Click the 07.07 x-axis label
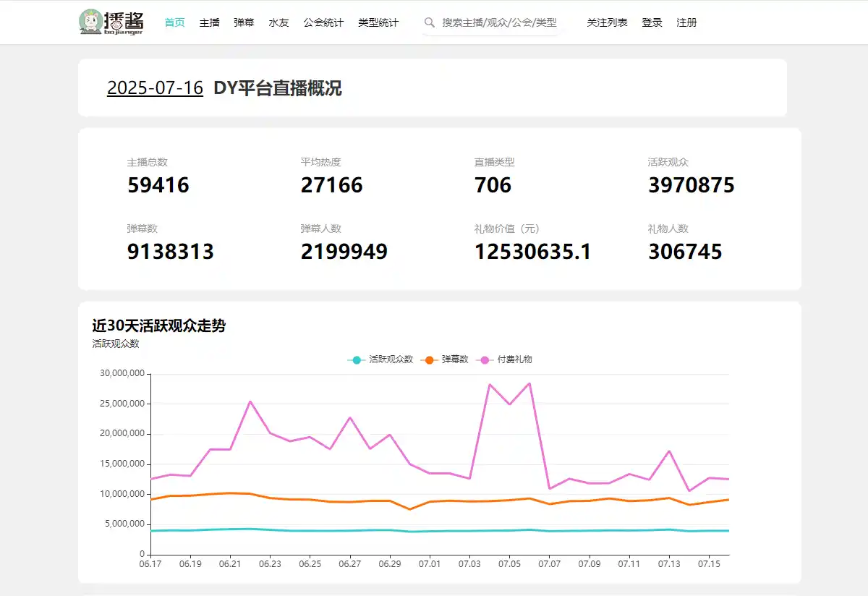 (550, 563)
